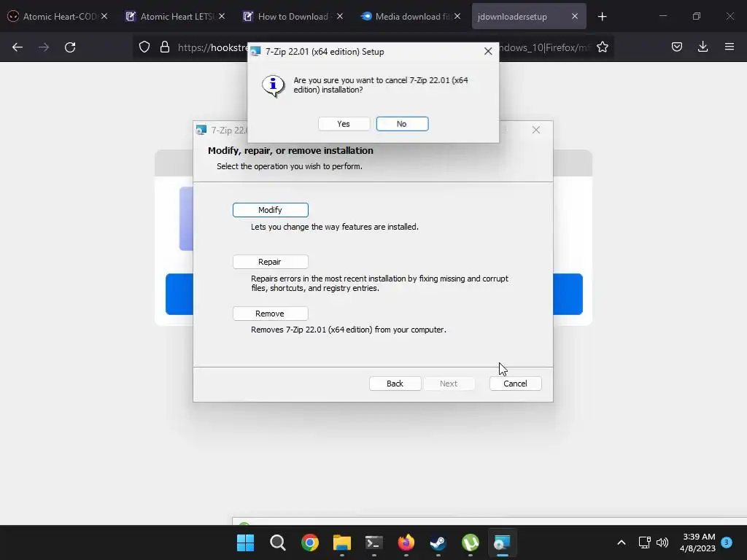Minimize the Firefox window
The height and width of the screenshot is (560, 747).
662,16
